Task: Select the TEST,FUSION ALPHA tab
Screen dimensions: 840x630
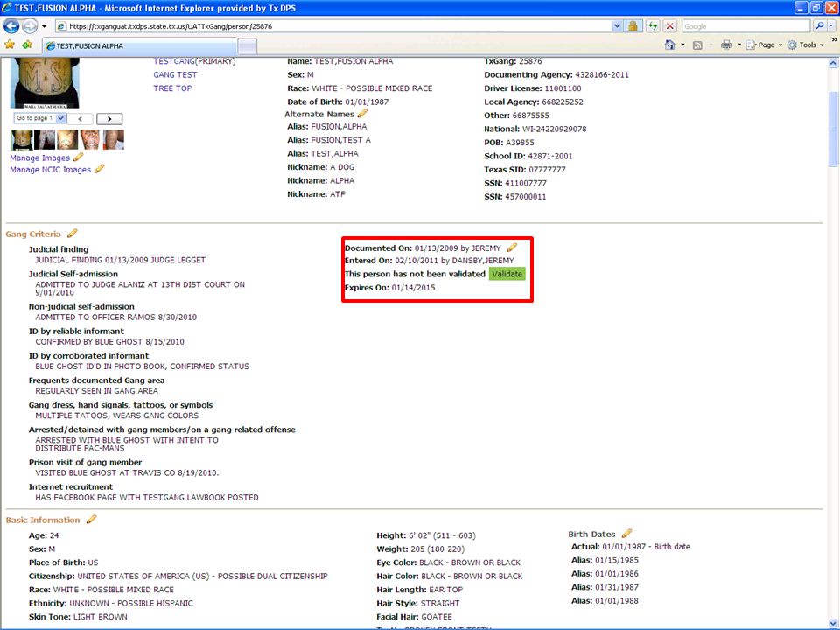Action: [139, 46]
